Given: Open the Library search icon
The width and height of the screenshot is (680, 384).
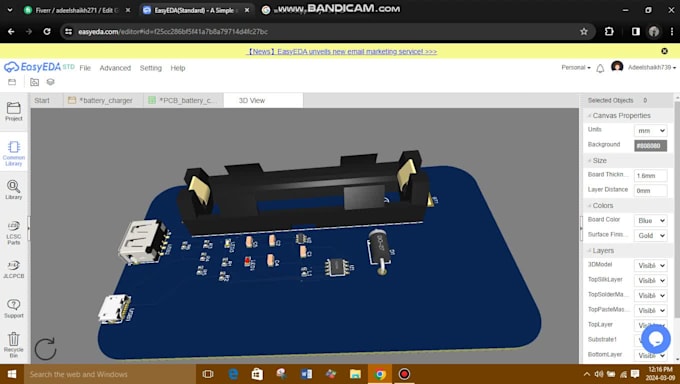Looking at the screenshot, I should coord(13,190).
